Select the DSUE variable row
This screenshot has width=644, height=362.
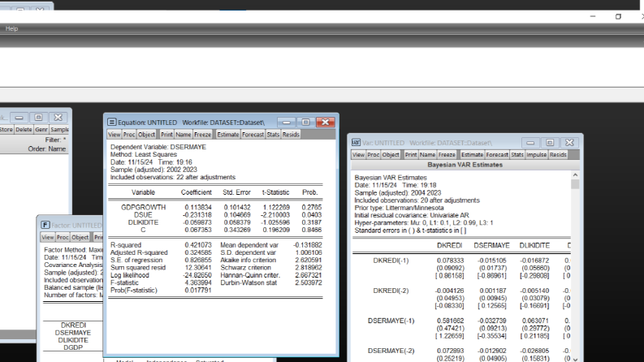coord(215,215)
